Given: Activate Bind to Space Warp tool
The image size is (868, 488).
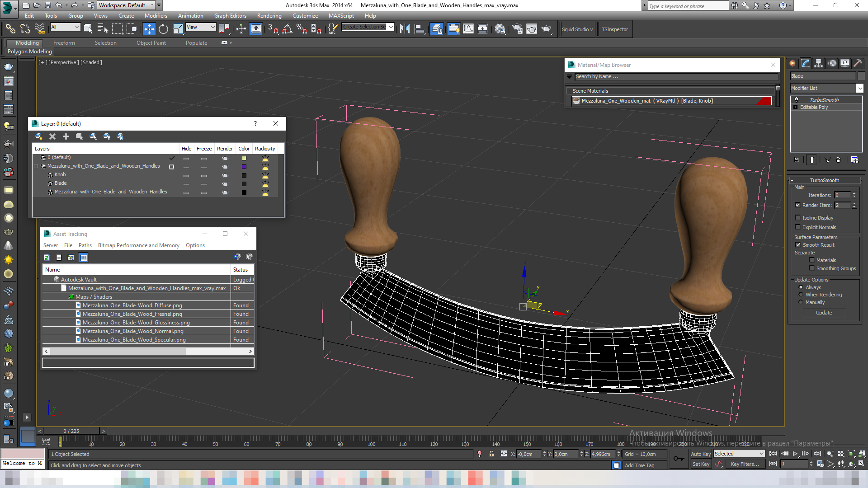Looking at the screenshot, I should point(40,29).
